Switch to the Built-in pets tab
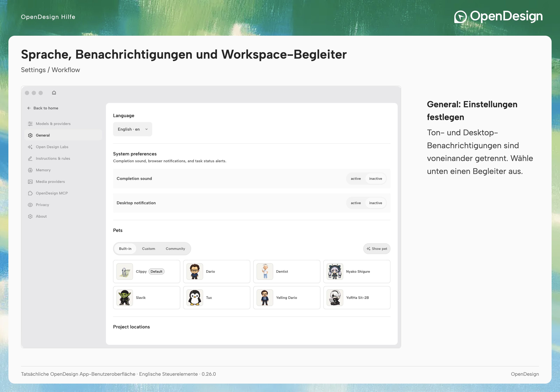The width and height of the screenshot is (560, 392). [125, 248]
